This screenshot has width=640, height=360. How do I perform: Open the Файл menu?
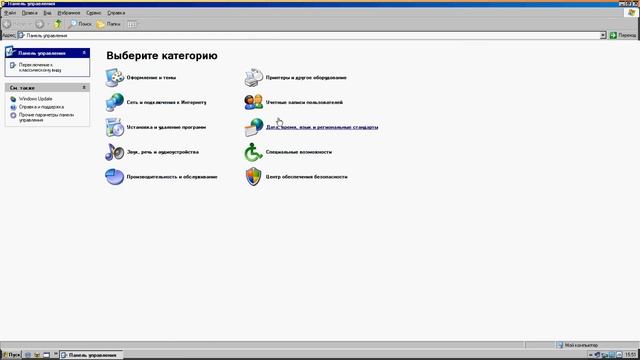click(10, 13)
